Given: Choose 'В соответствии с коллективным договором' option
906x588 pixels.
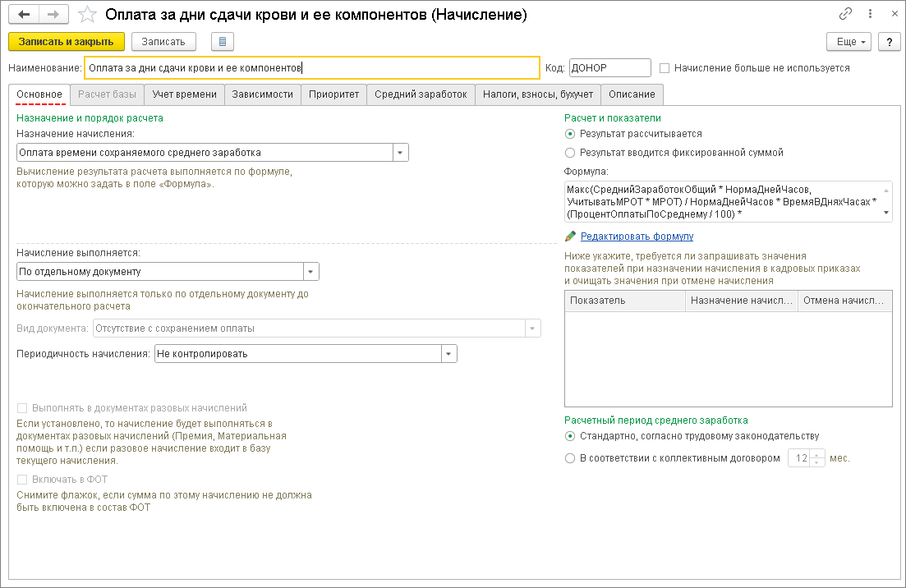Looking at the screenshot, I should pyautogui.click(x=570, y=458).
